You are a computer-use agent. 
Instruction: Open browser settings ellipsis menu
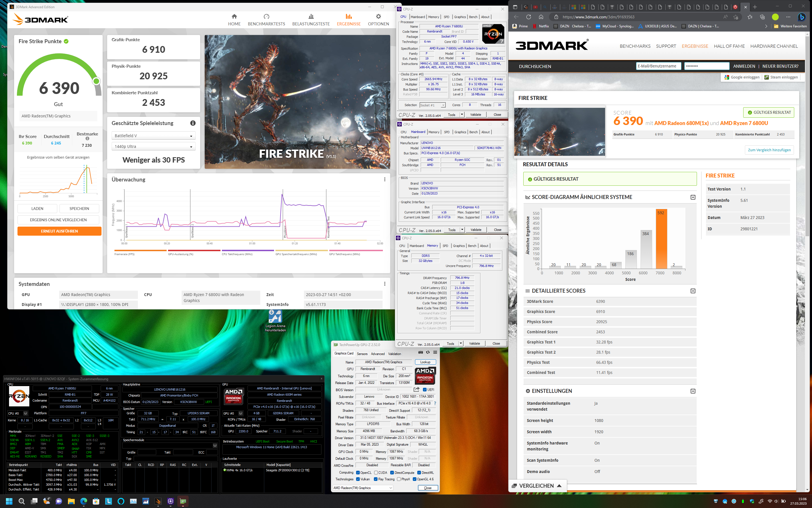coord(788,17)
